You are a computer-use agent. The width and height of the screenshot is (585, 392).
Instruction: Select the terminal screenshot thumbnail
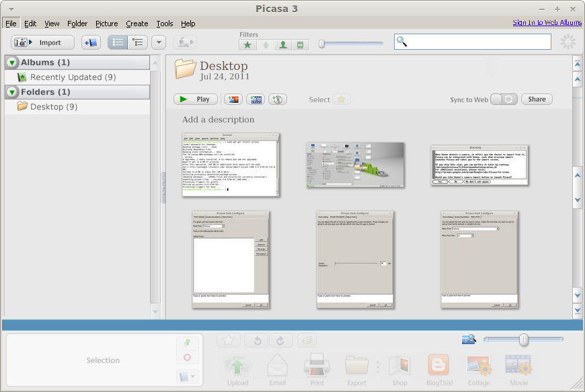(x=231, y=165)
